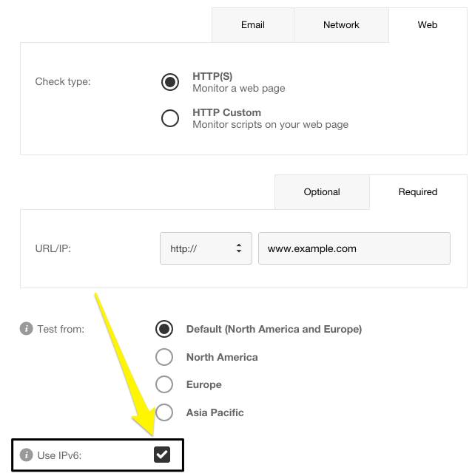Focus the www.example.com URL field

click(354, 249)
